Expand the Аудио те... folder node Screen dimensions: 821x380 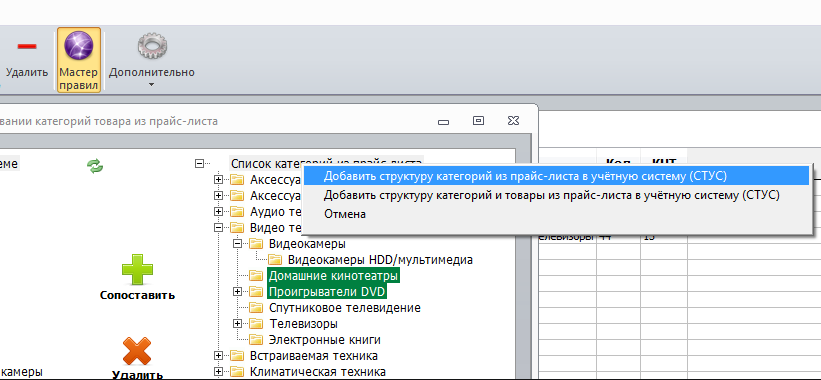coord(218,211)
